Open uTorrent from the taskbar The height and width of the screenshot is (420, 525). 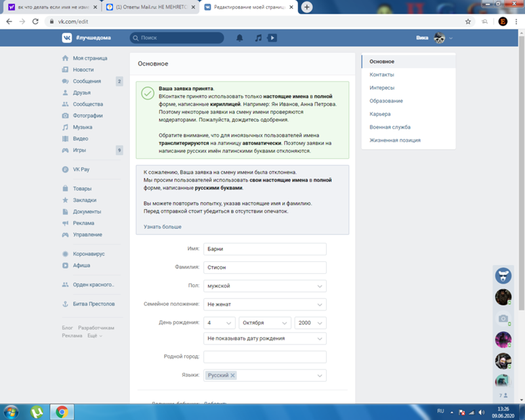[x=37, y=411]
